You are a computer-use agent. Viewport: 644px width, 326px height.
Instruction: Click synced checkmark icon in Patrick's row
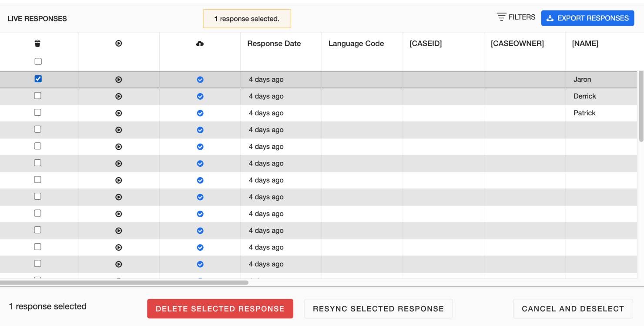[200, 113]
